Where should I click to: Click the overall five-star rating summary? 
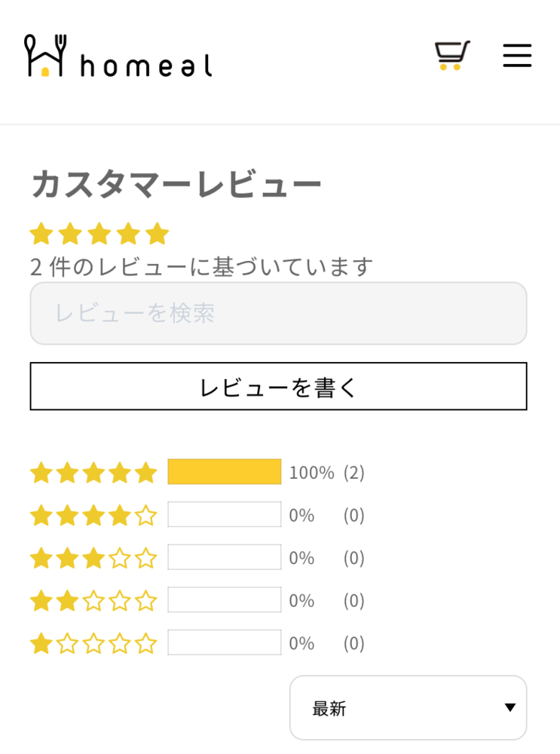99,234
